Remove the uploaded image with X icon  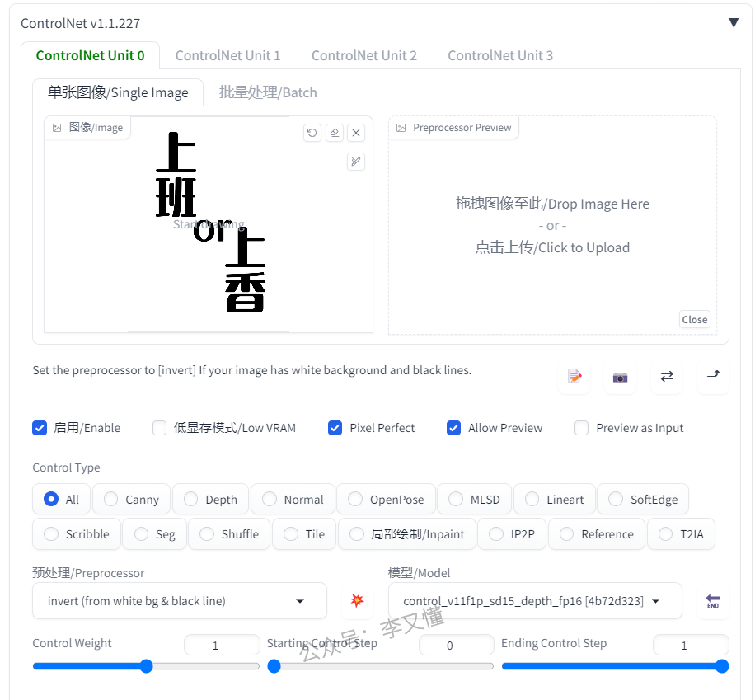click(356, 133)
